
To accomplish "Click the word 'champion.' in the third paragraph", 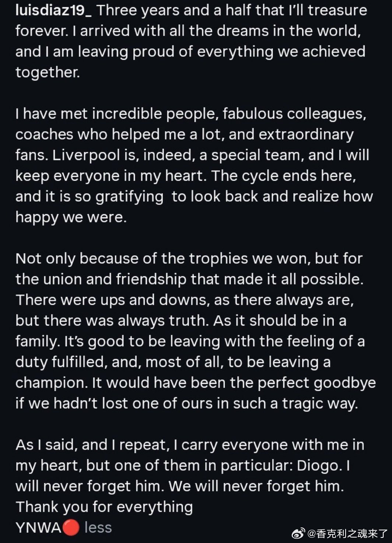I will click(x=52, y=383).
